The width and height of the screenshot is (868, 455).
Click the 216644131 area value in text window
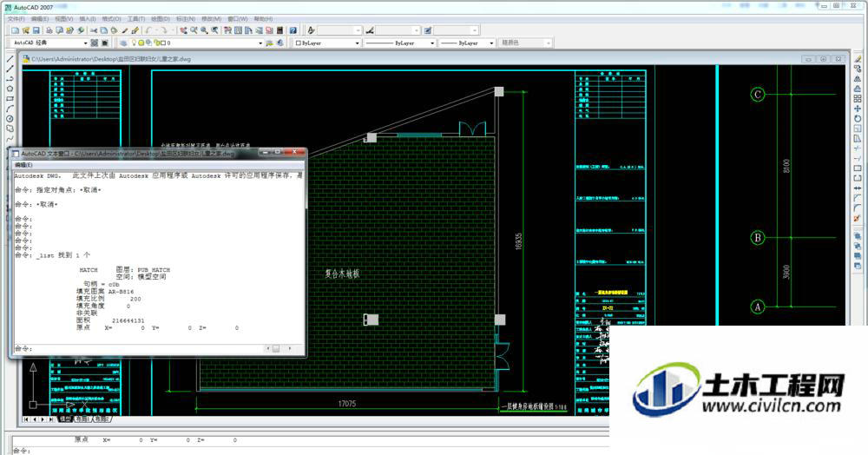[x=128, y=320]
